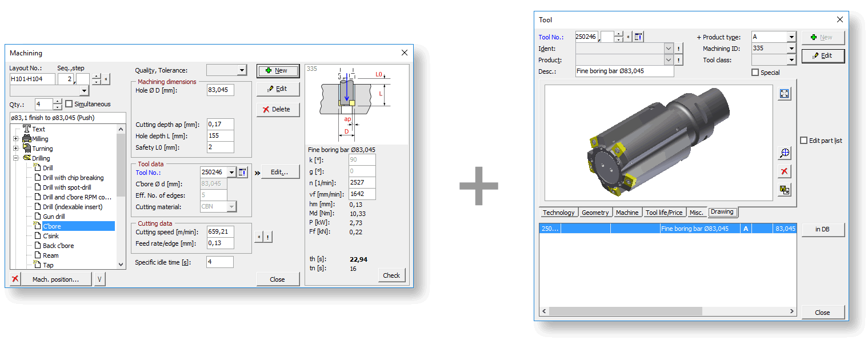Open the Quality, Tolerance dropdown
This screenshot has height=348, width=868.
(x=242, y=70)
